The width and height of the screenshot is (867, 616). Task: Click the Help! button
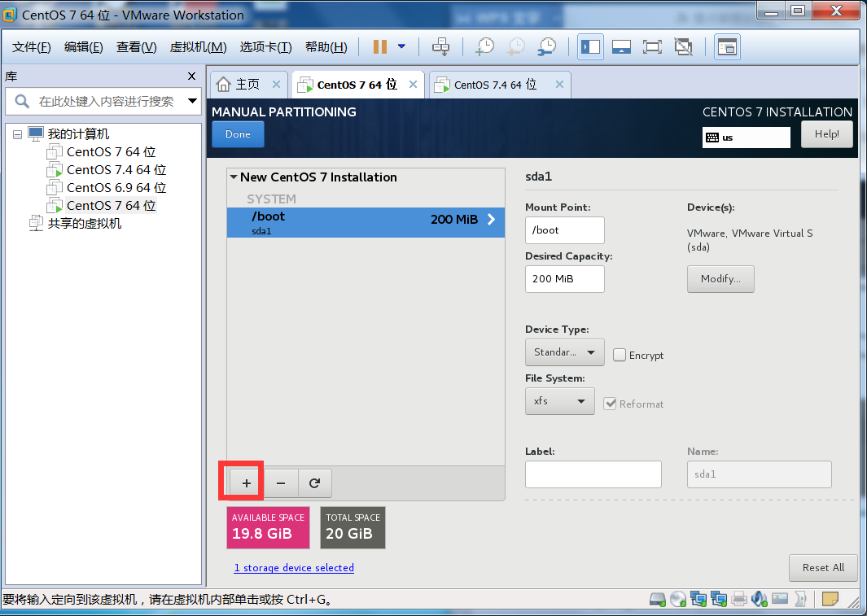[x=826, y=134]
